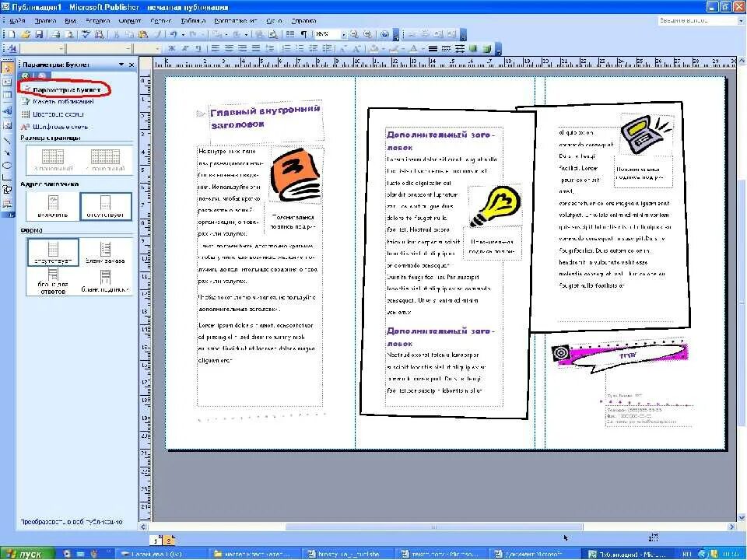Image resolution: width=747 pixels, height=560 pixels.
Task: Open the font size dropdown
Action: click(158, 48)
